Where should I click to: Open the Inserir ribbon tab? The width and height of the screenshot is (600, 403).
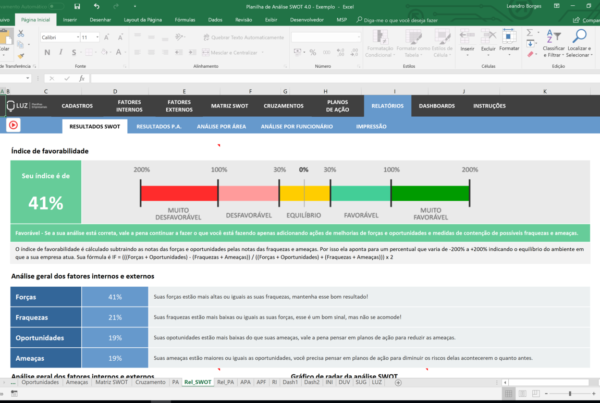70,20
